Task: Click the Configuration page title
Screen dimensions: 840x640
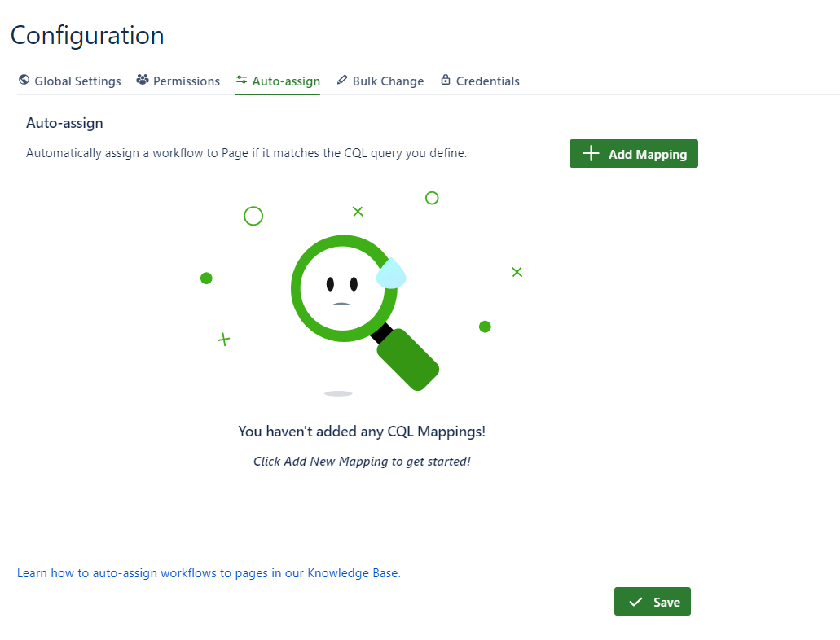Action: [x=87, y=36]
